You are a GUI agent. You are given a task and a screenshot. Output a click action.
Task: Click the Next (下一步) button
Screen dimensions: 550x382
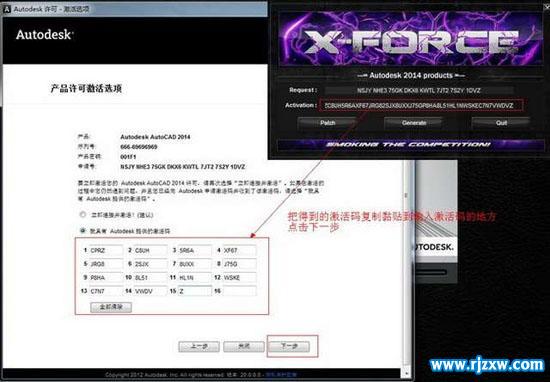tap(289, 347)
